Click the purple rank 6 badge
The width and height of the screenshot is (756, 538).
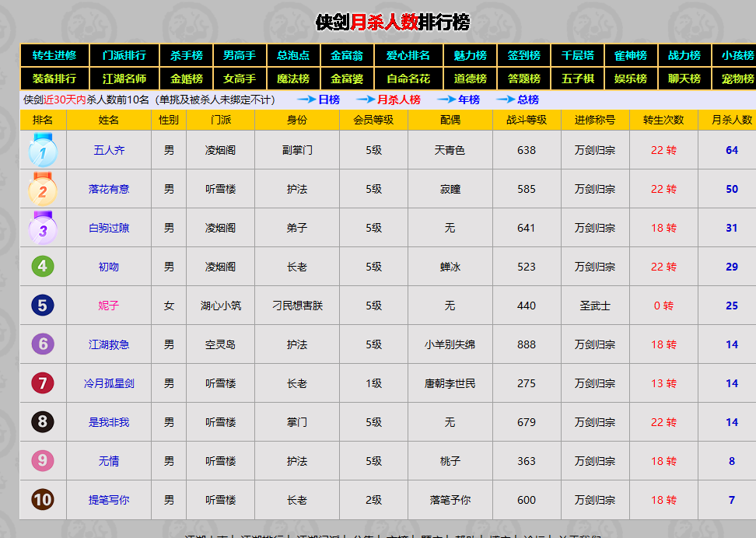pyautogui.click(x=43, y=344)
